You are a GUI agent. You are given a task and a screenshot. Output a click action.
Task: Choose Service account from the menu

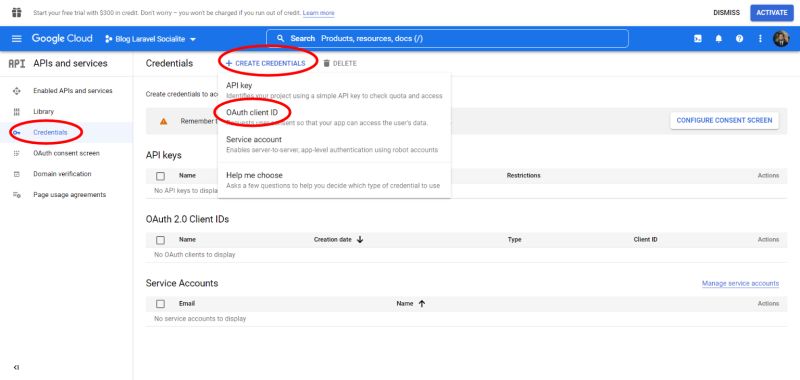(x=334, y=144)
